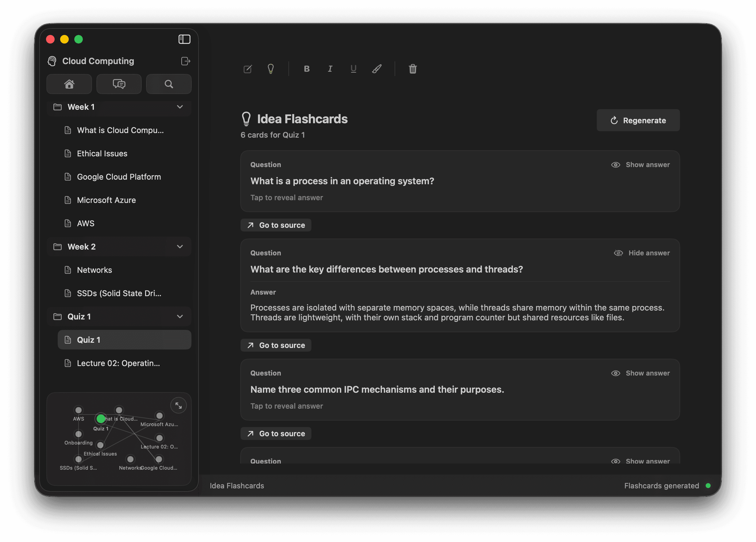Open the chat tab in sidebar
The height and width of the screenshot is (542, 756).
(119, 84)
